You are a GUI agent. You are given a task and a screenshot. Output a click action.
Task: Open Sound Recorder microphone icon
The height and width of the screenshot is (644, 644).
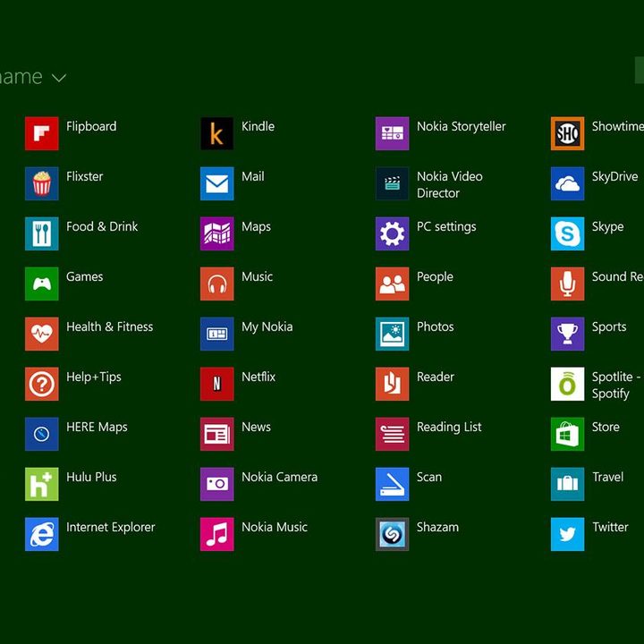[568, 284]
